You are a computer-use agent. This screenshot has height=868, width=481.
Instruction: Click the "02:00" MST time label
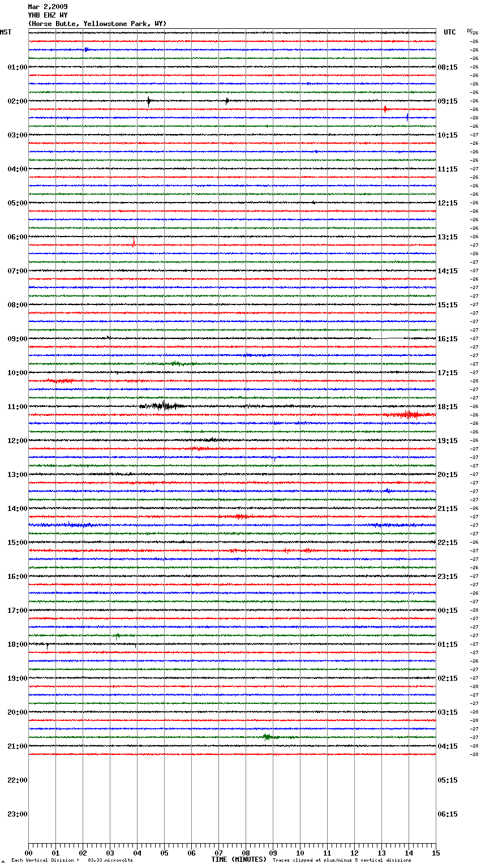click(x=18, y=101)
